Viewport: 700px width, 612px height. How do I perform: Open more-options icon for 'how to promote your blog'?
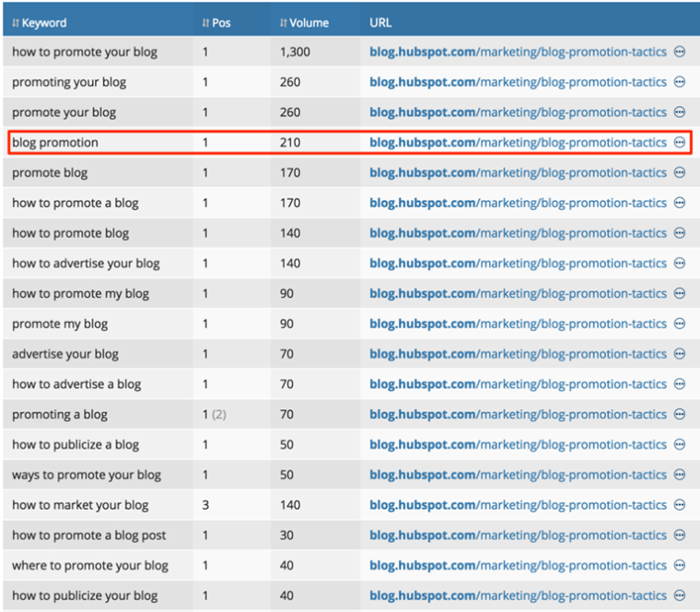click(680, 52)
